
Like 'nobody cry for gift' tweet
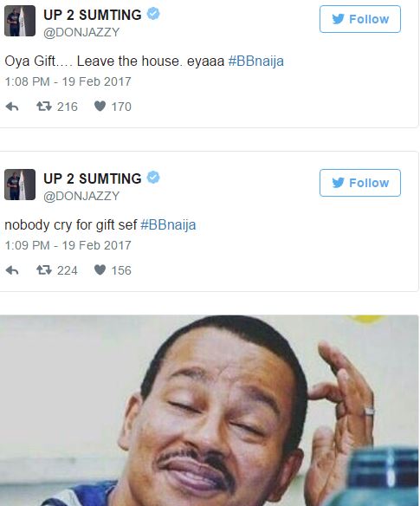point(100,269)
